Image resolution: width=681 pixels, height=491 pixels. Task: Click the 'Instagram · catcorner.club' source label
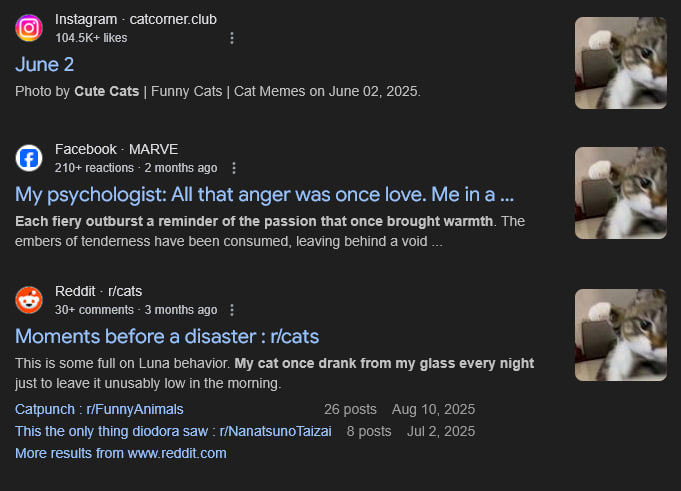[x=136, y=20]
